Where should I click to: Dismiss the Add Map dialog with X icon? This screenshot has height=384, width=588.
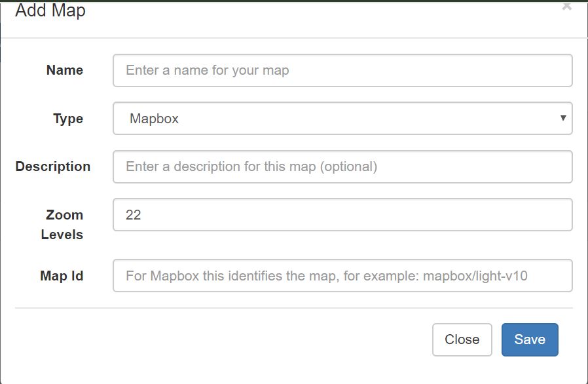pos(566,7)
